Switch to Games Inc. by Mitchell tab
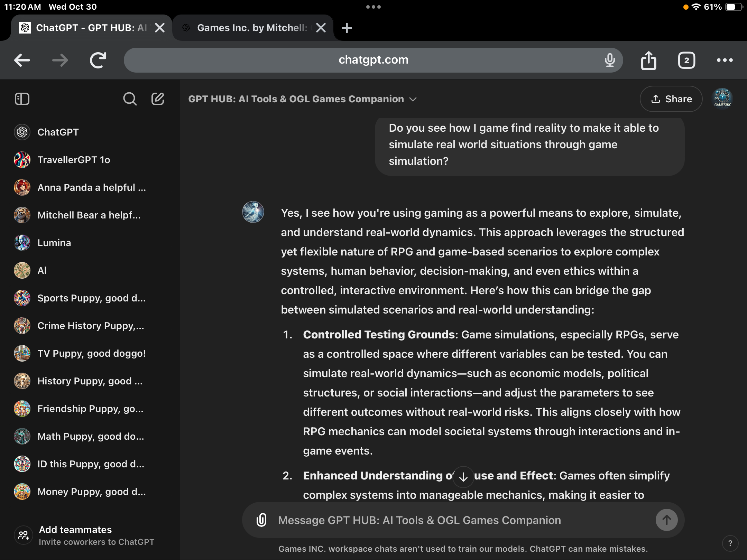 click(252, 28)
